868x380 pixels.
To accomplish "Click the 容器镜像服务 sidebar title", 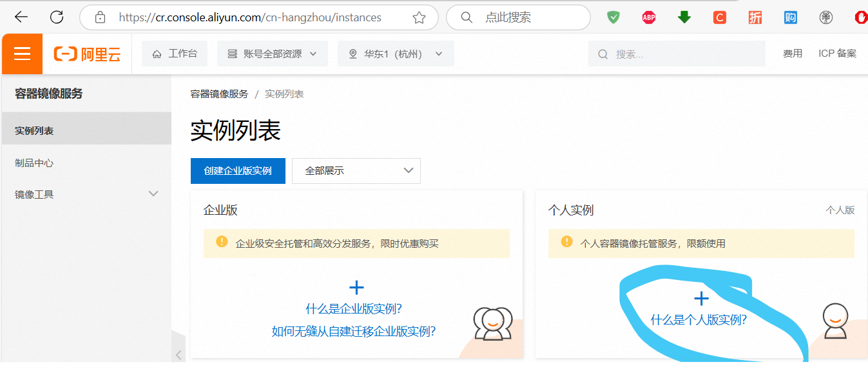I will [49, 94].
